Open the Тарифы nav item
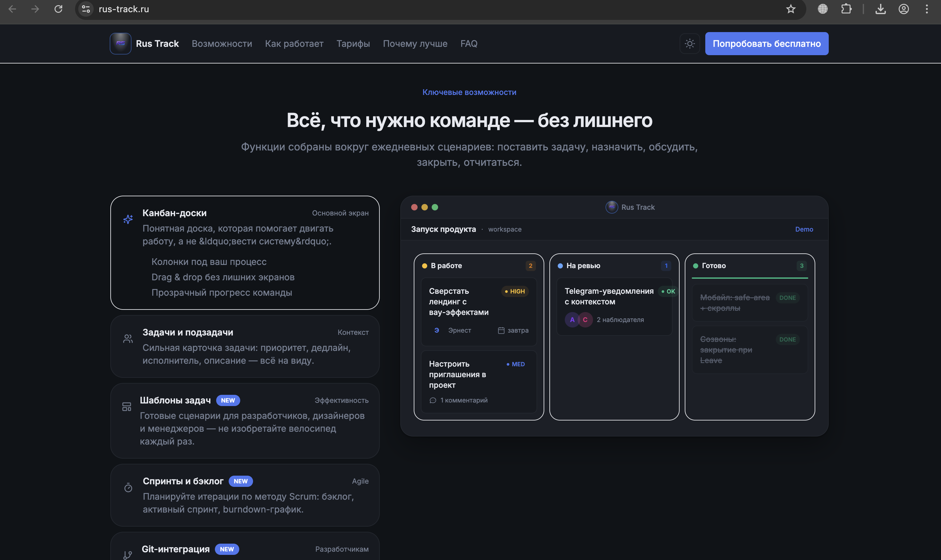This screenshot has width=941, height=560. [x=353, y=43]
